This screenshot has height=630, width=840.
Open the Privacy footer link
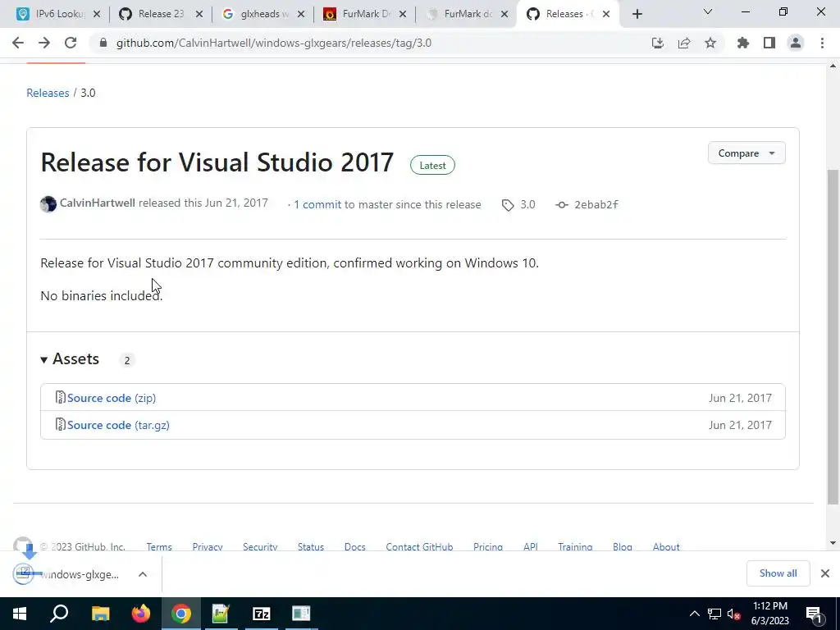coord(208,546)
